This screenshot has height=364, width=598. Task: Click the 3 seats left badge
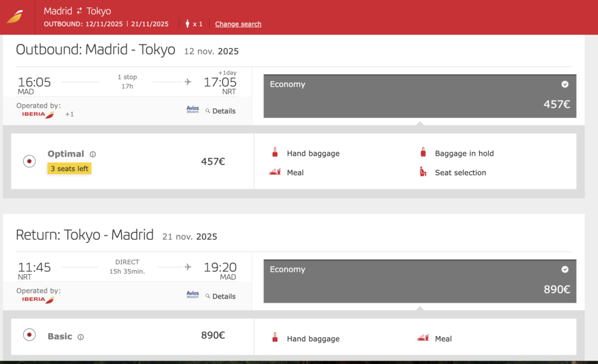(x=69, y=169)
